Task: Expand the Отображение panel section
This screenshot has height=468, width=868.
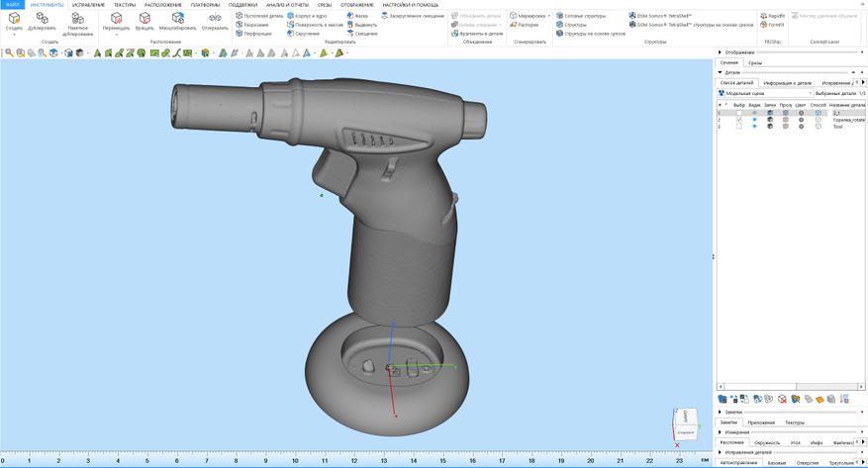Action: click(x=721, y=51)
